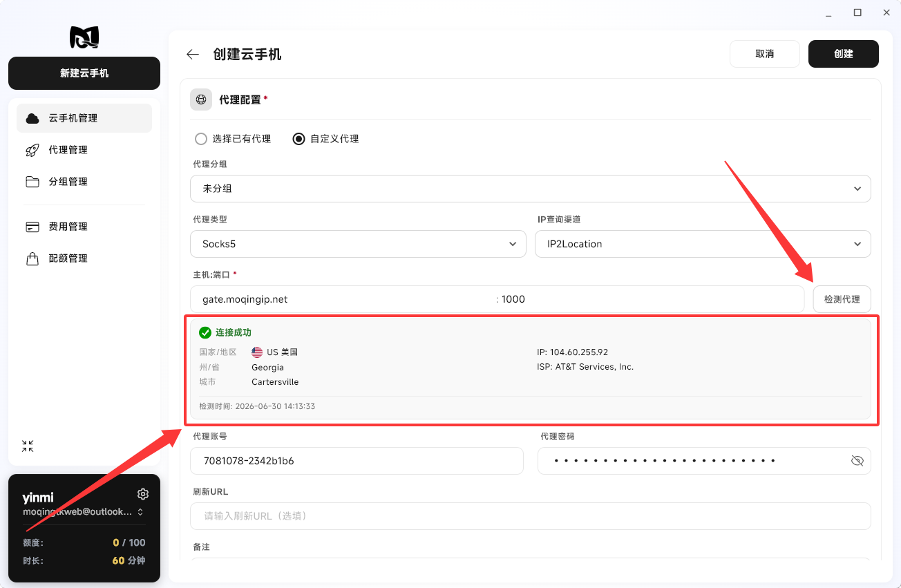
Task: Open 分组管理 in the sidebar
Action: tap(84, 182)
